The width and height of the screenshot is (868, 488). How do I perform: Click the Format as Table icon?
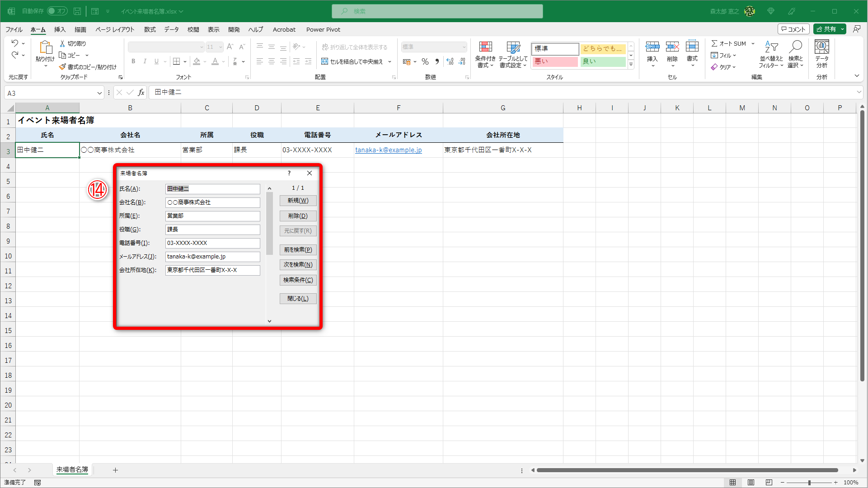513,47
